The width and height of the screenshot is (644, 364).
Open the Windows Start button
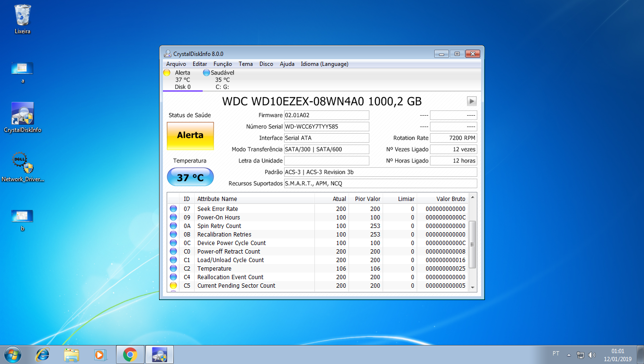pos(12,355)
